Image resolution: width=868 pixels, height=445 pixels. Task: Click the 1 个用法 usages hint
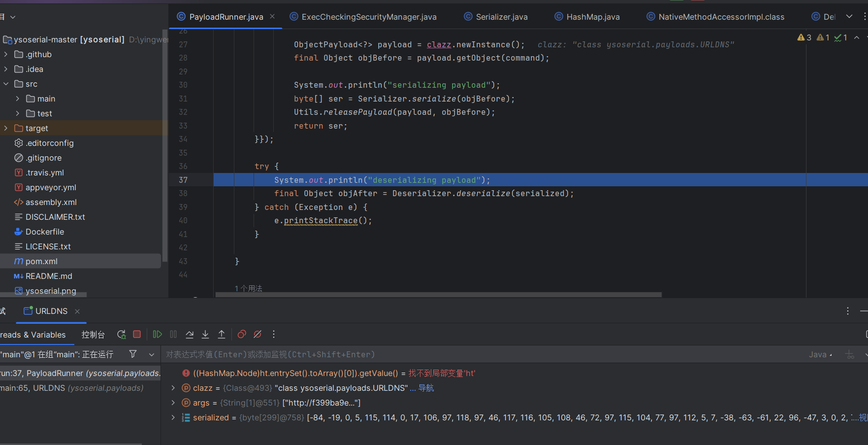(249, 288)
